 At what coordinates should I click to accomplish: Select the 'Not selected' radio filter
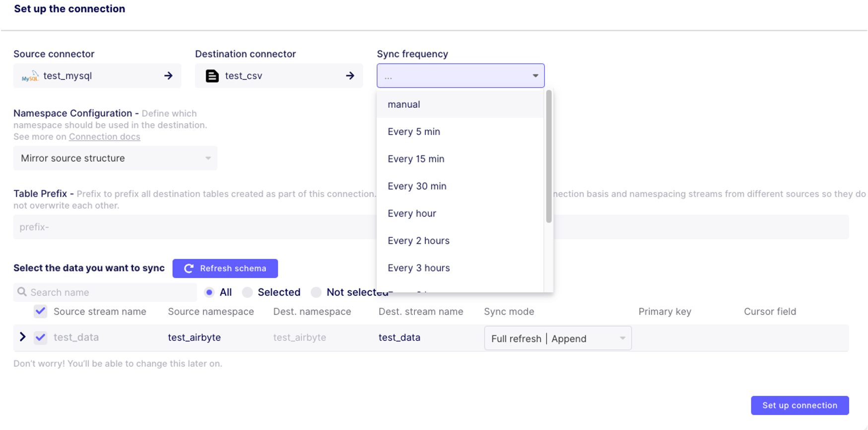click(316, 292)
